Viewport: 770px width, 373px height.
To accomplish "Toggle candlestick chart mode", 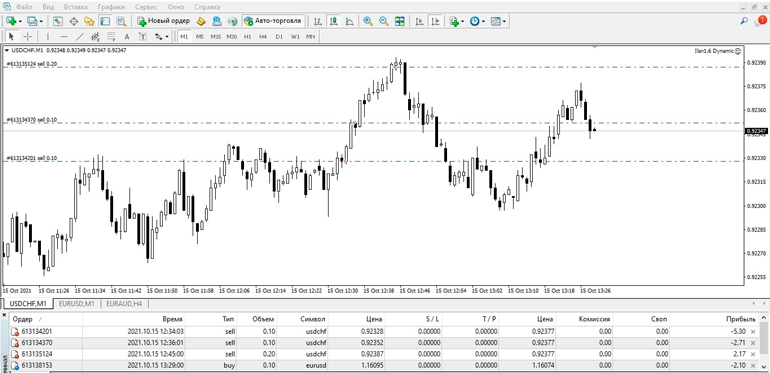I will tap(333, 21).
